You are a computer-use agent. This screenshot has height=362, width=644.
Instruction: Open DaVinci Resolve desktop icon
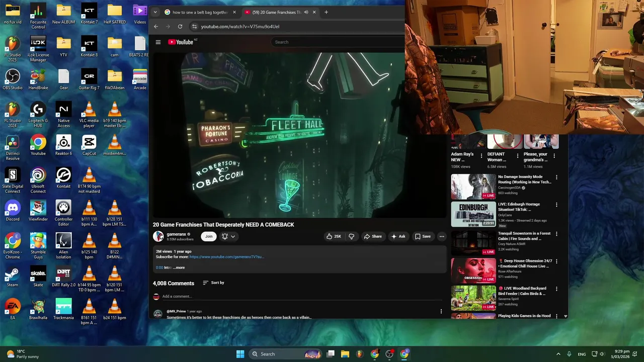coord(13,148)
